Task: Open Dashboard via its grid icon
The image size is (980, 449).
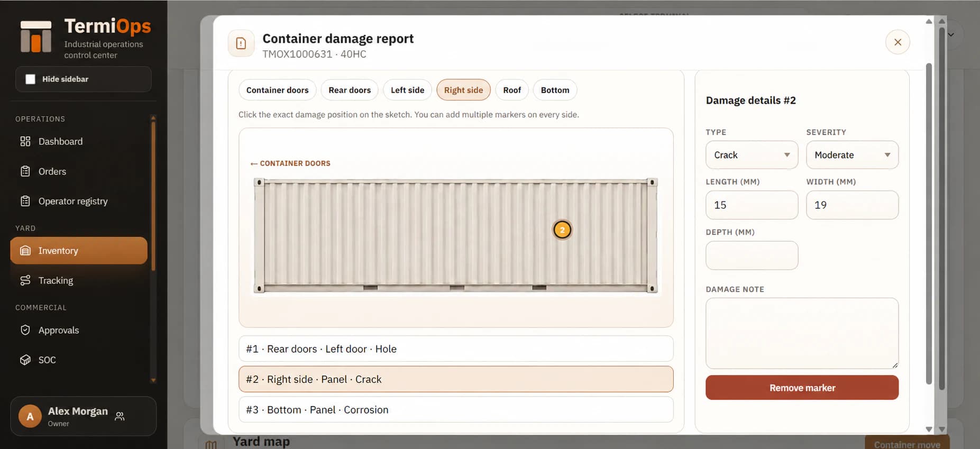Action: pos(25,141)
